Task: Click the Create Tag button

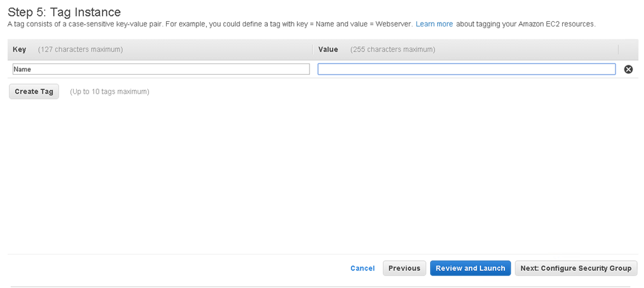Action: point(34,92)
